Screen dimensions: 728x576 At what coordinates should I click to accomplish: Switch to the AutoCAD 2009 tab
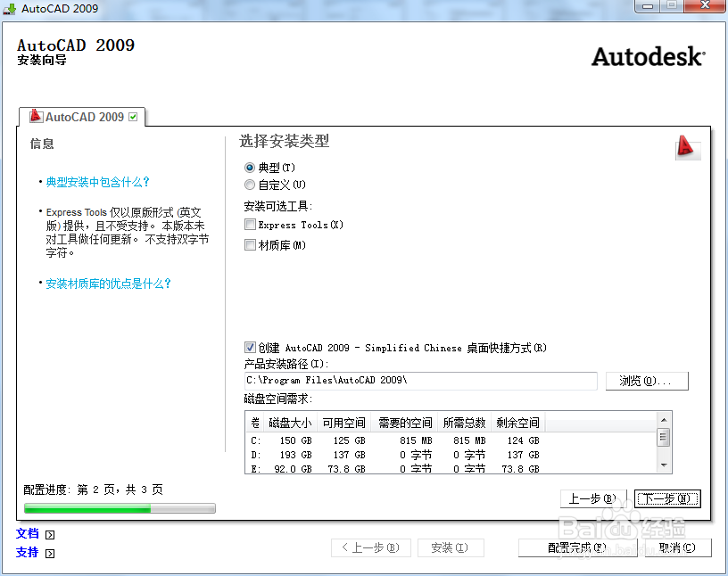pos(83,117)
